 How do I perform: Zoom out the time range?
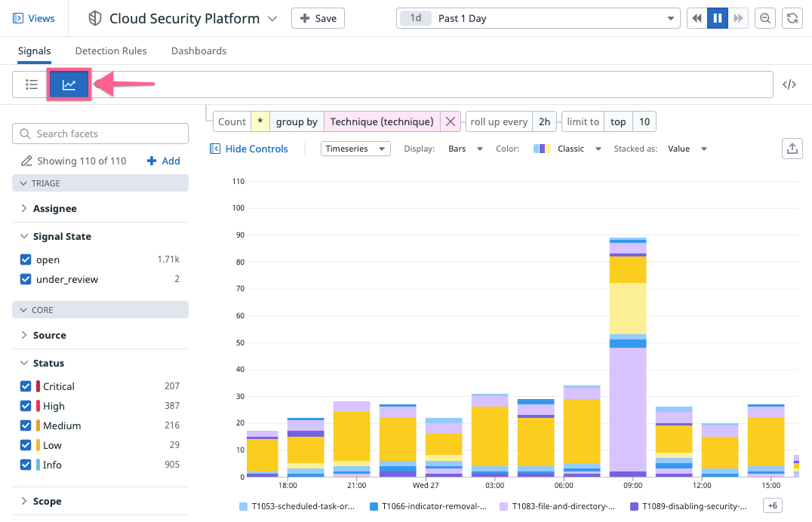click(765, 18)
